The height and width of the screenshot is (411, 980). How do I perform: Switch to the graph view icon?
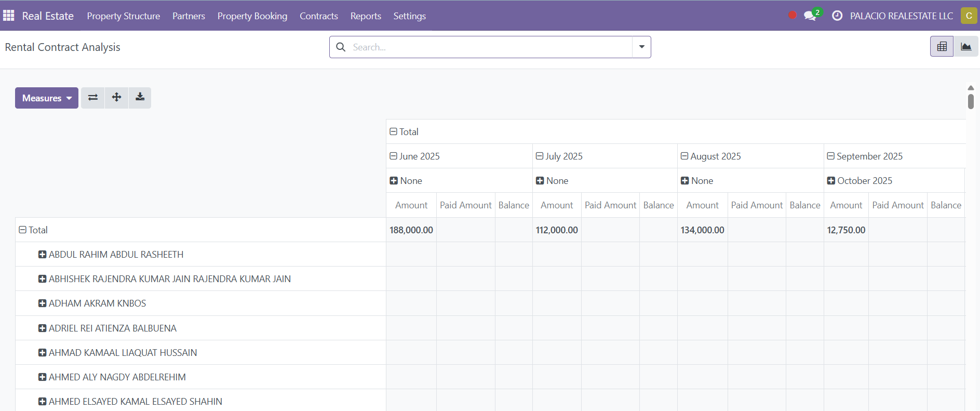[966, 47]
